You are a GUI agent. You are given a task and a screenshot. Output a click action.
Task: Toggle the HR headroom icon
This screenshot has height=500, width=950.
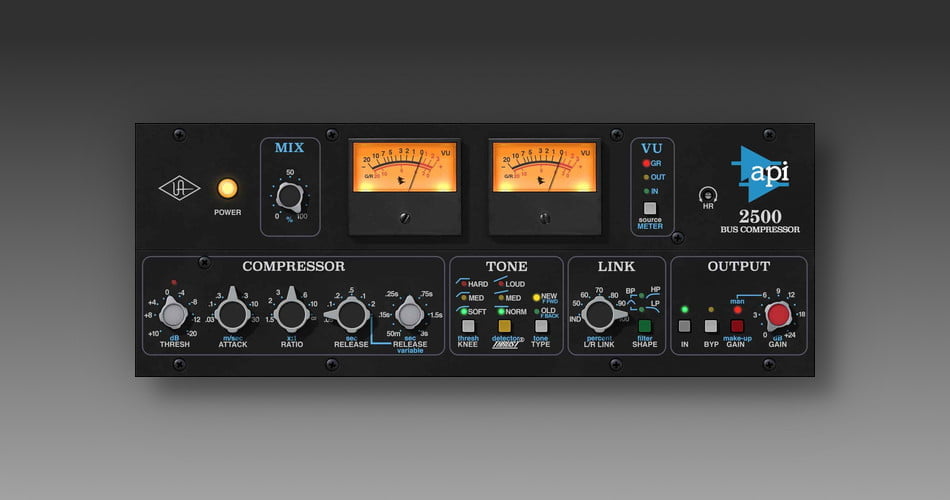(709, 194)
